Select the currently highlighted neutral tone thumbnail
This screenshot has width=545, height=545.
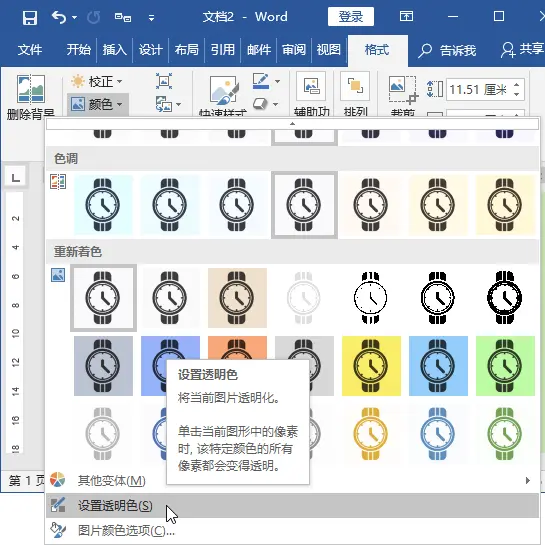click(x=304, y=205)
